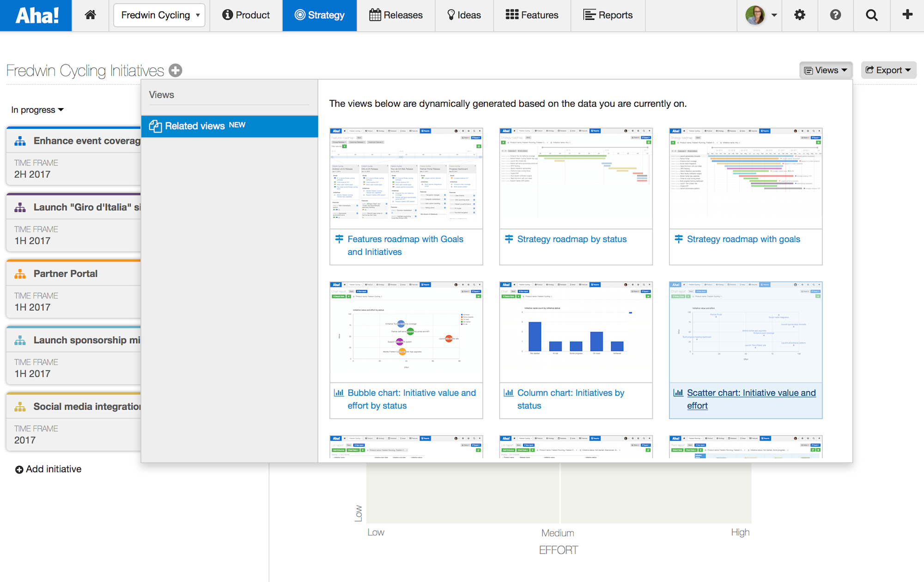Open application settings gear
Screen dimensions: 924x582
pyautogui.click(x=800, y=15)
